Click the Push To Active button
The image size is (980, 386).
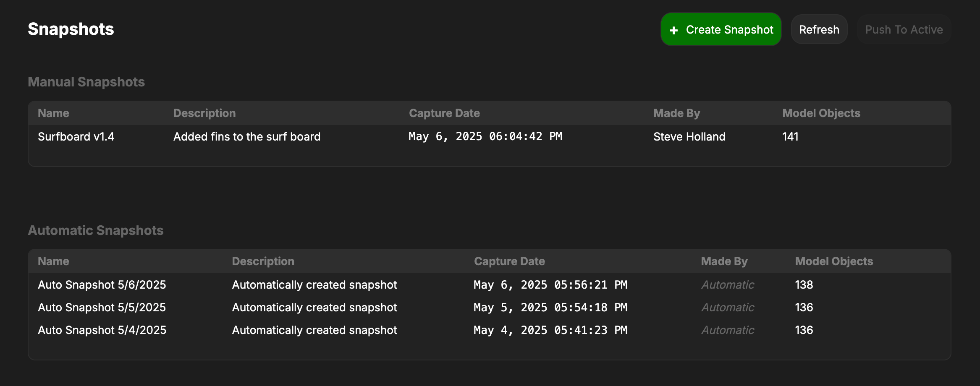904,29
